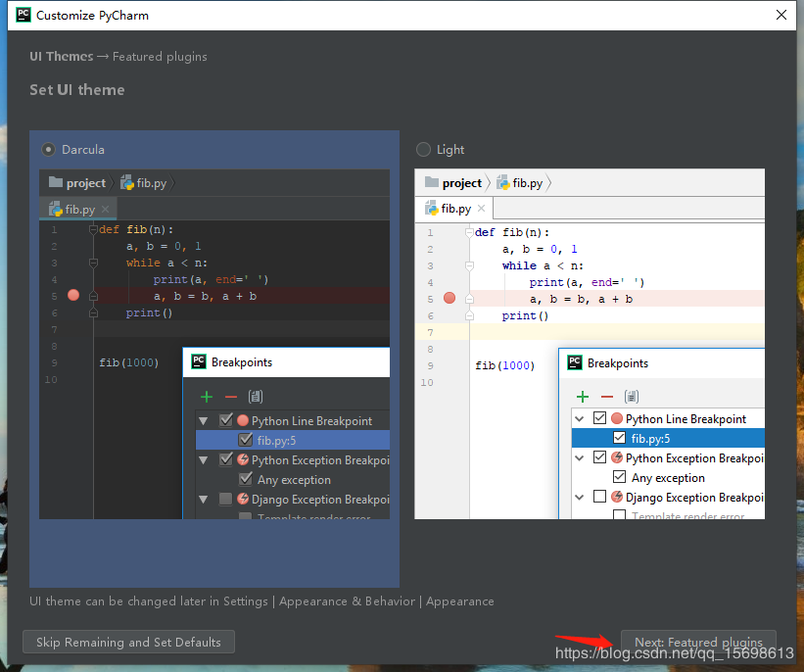Collapse def fib(n) fold marker in Light preview
This screenshot has width=804, height=672.
pos(469,232)
